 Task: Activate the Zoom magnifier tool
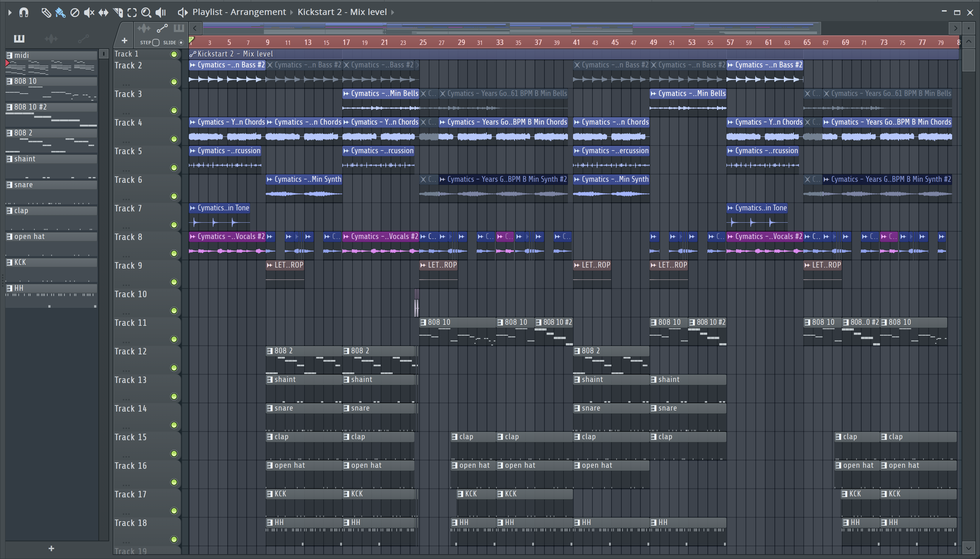[146, 12]
